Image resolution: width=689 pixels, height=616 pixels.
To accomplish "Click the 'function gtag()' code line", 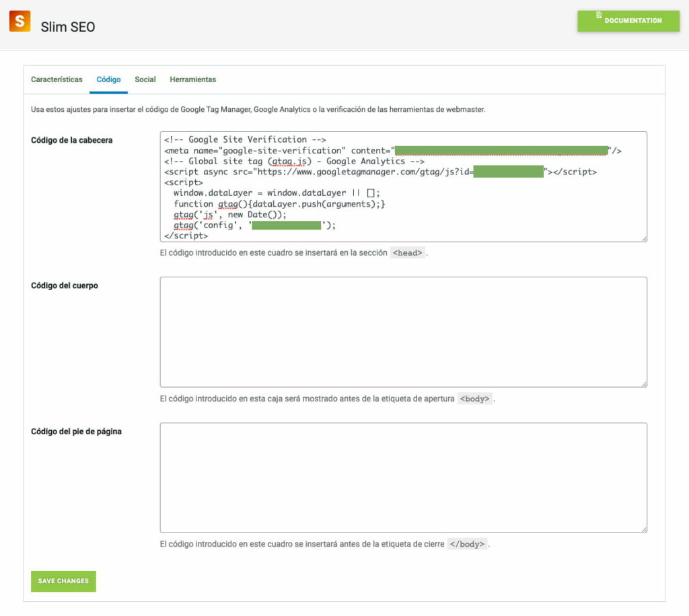I will coord(279,204).
